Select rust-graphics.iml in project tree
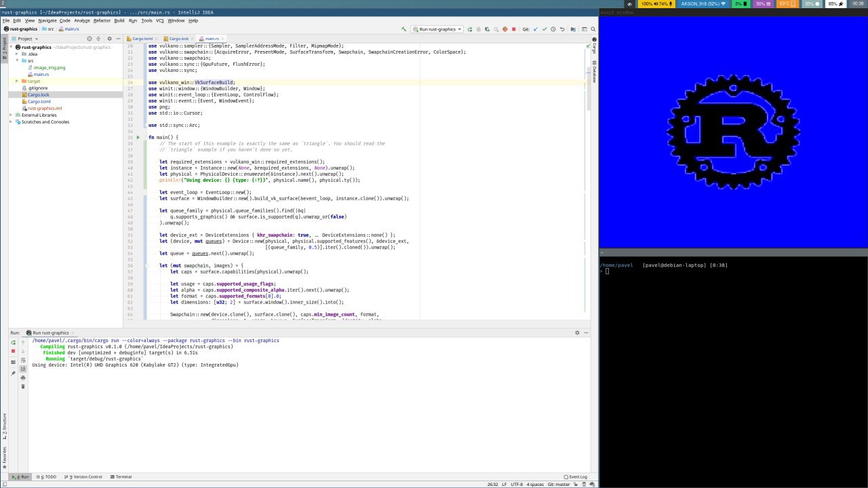This screenshot has width=868, height=488. (45, 108)
